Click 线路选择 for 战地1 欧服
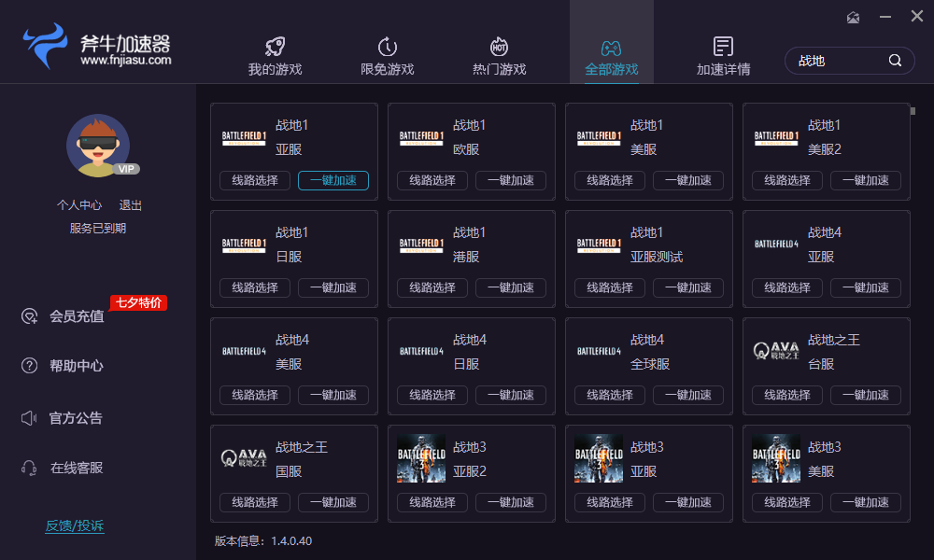This screenshot has width=934, height=560. (432, 180)
